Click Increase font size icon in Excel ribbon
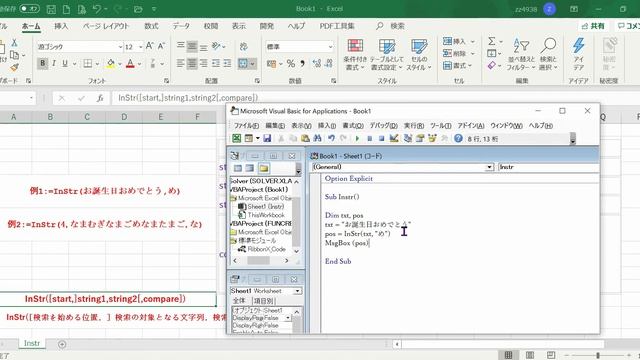The image size is (640, 360). [x=150, y=46]
